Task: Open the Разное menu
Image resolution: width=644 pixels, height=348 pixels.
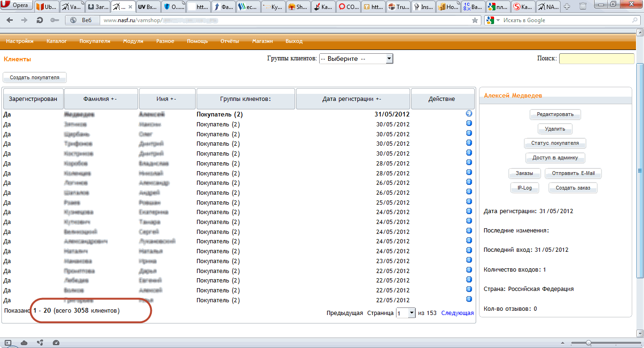Action: 165,41
